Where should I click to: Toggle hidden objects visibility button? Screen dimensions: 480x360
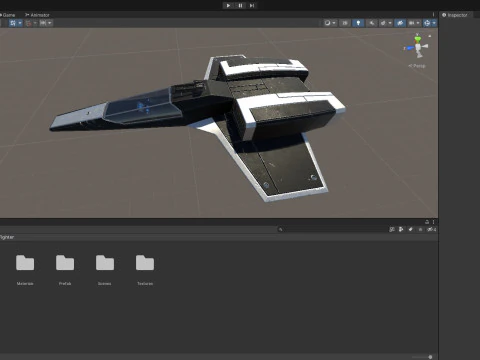coord(400,23)
